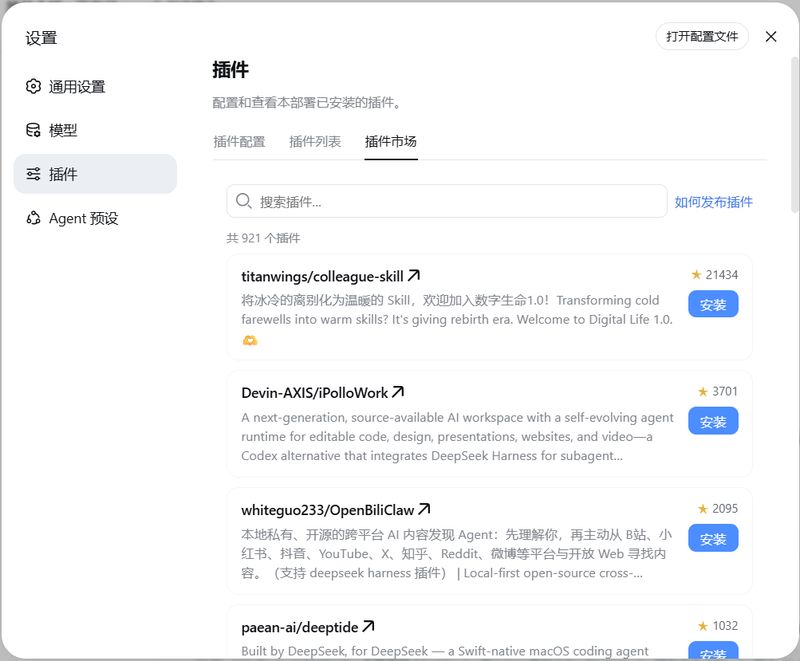Open external link arrow for paean-ai/deeptide
This screenshot has height=661, width=800.
point(368,626)
